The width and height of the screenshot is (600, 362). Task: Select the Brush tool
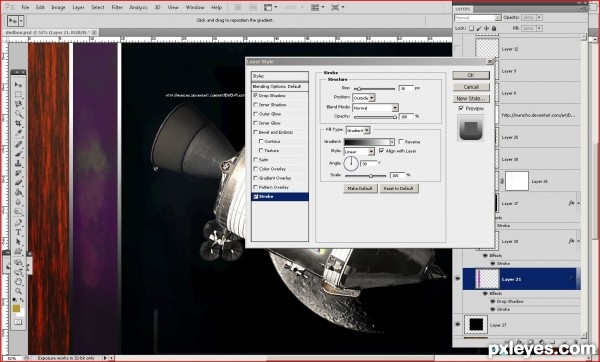[x=18, y=154]
